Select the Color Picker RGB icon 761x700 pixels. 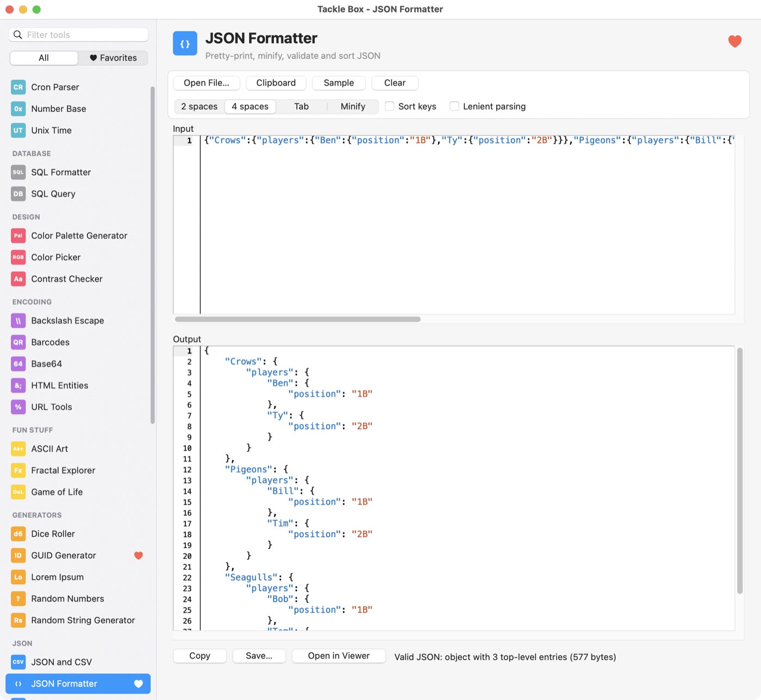(18, 258)
